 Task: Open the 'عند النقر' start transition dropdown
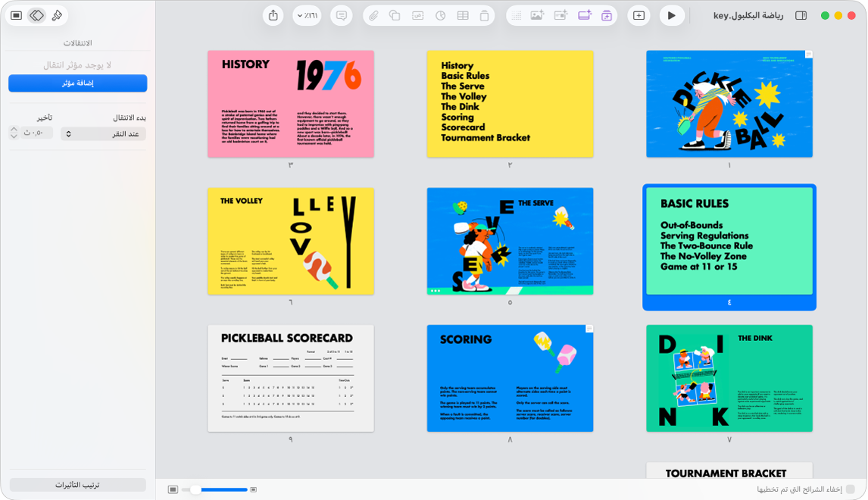click(104, 133)
